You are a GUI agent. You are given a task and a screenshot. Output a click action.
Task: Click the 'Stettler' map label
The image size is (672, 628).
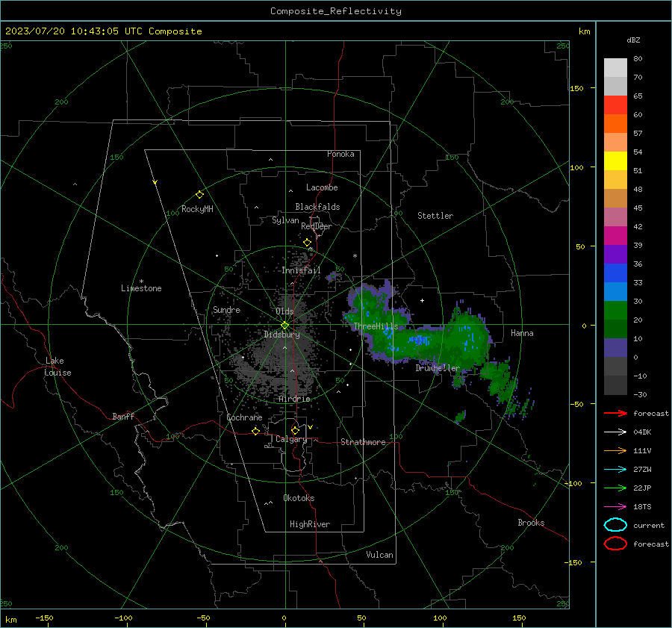[x=435, y=216]
